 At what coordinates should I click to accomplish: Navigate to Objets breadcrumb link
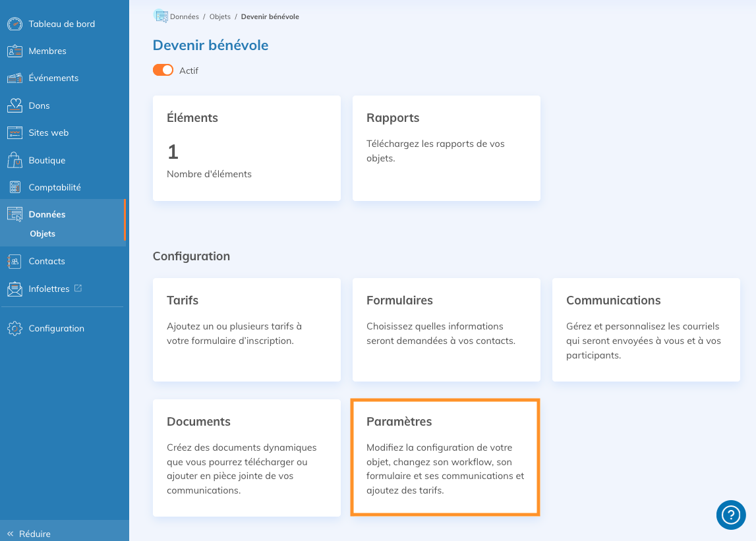coord(219,16)
